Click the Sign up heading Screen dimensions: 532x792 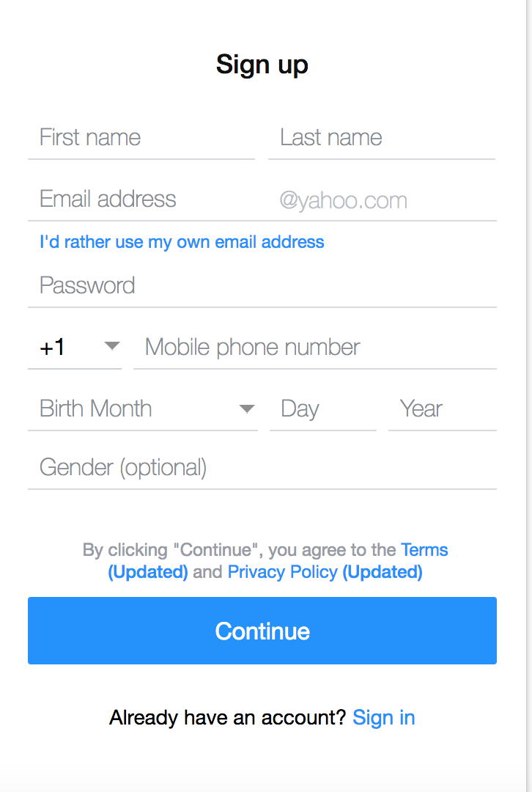click(x=262, y=65)
